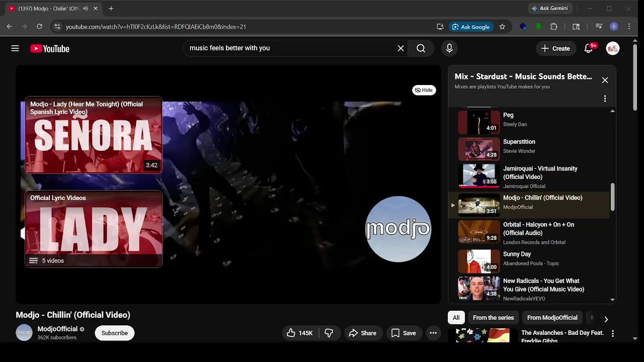Open the ModjoOfficial channel name link
The height and width of the screenshot is (362, 644).
pyautogui.click(x=57, y=329)
